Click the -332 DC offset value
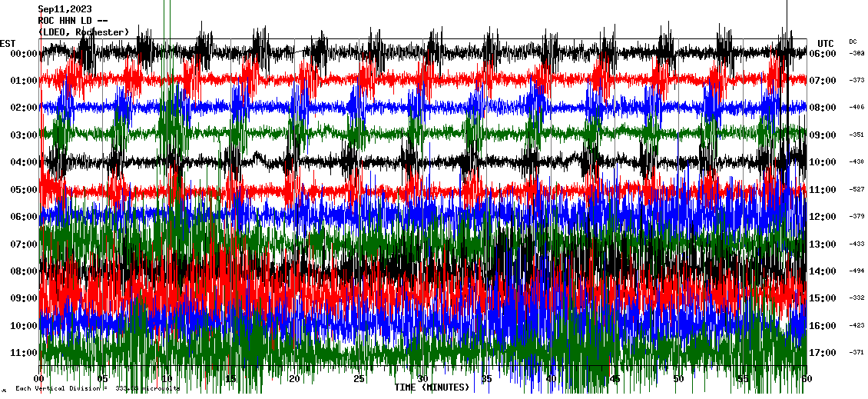Image resolution: width=868 pixels, height=399 pixels. pyautogui.click(x=856, y=298)
